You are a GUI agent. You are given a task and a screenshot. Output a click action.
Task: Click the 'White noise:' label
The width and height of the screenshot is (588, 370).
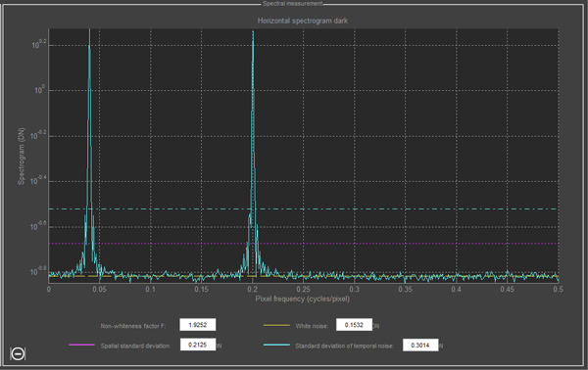pyautogui.click(x=312, y=326)
